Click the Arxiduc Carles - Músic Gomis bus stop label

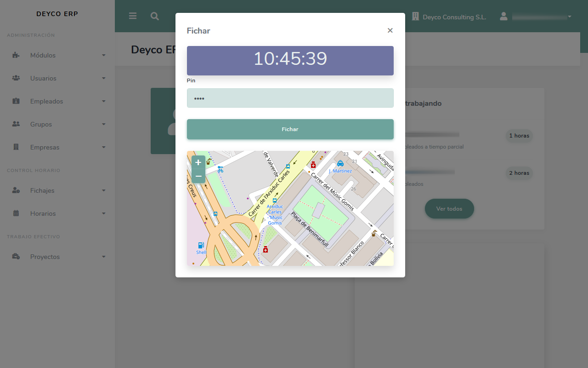pos(275,214)
